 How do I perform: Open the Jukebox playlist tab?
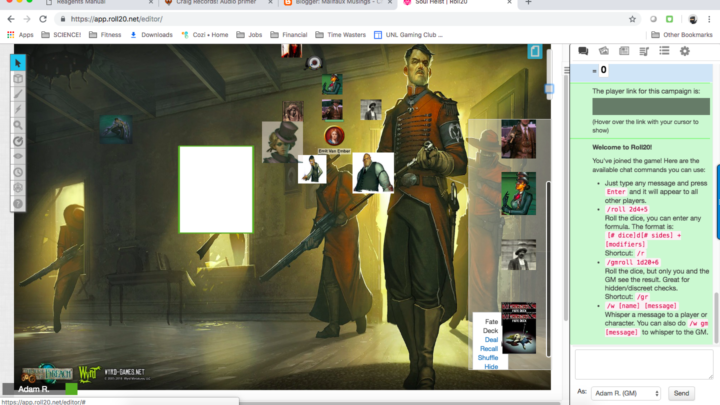(x=644, y=51)
